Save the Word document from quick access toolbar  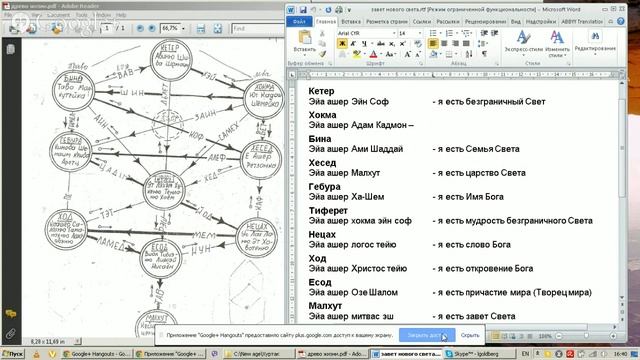pyautogui.click(x=303, y=9)
